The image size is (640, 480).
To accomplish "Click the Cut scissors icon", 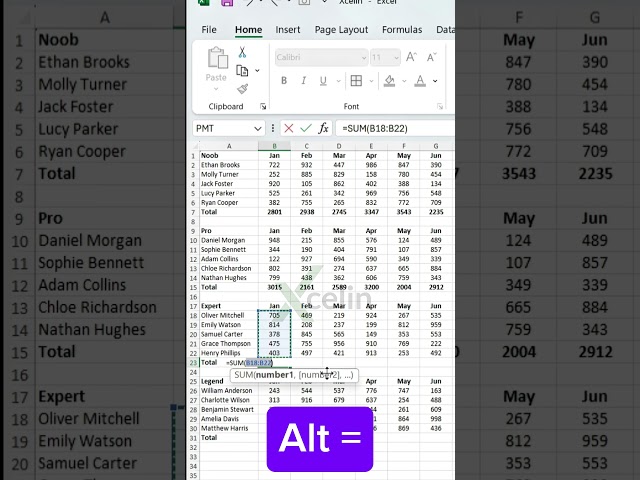I will click(242, 52).
